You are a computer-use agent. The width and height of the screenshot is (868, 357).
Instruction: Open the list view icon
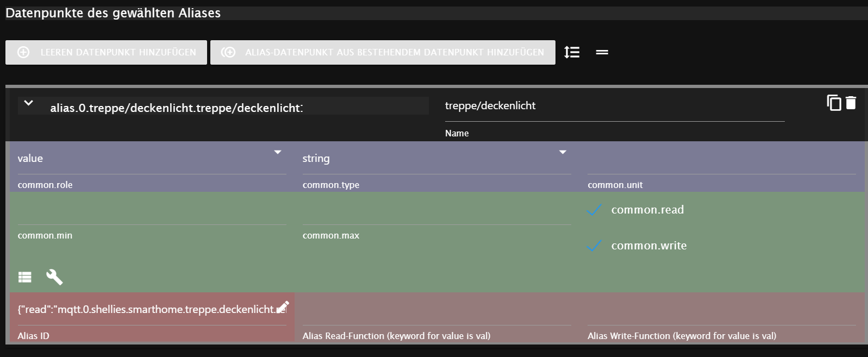point(25,277)
